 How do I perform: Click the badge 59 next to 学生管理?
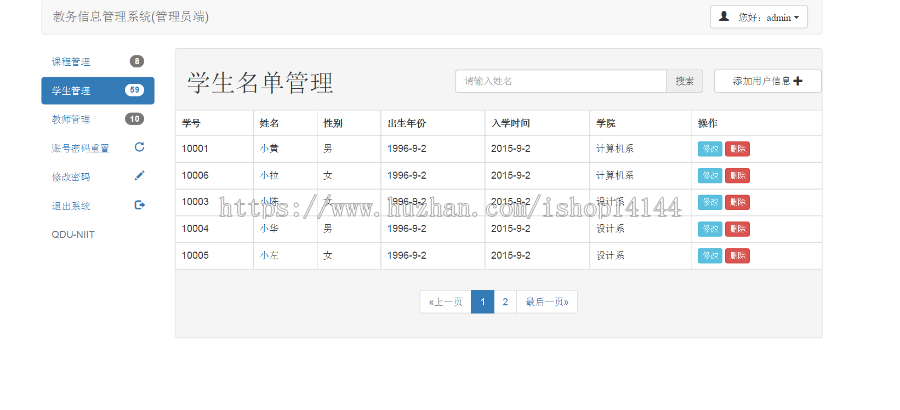(134, 90)
